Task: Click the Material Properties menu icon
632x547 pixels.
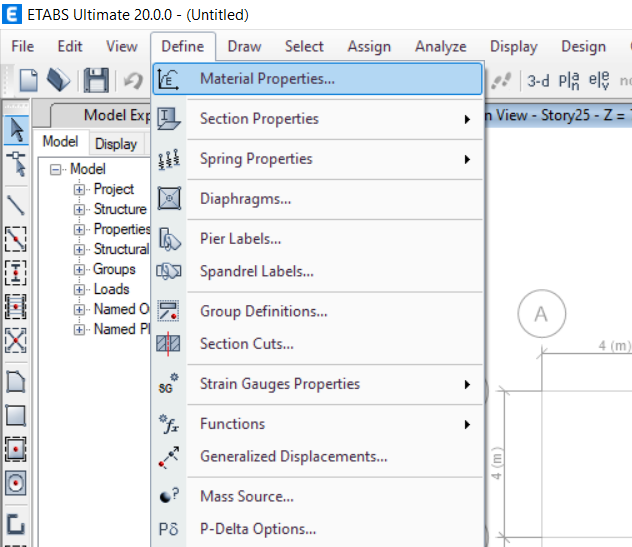Action: 168,79
